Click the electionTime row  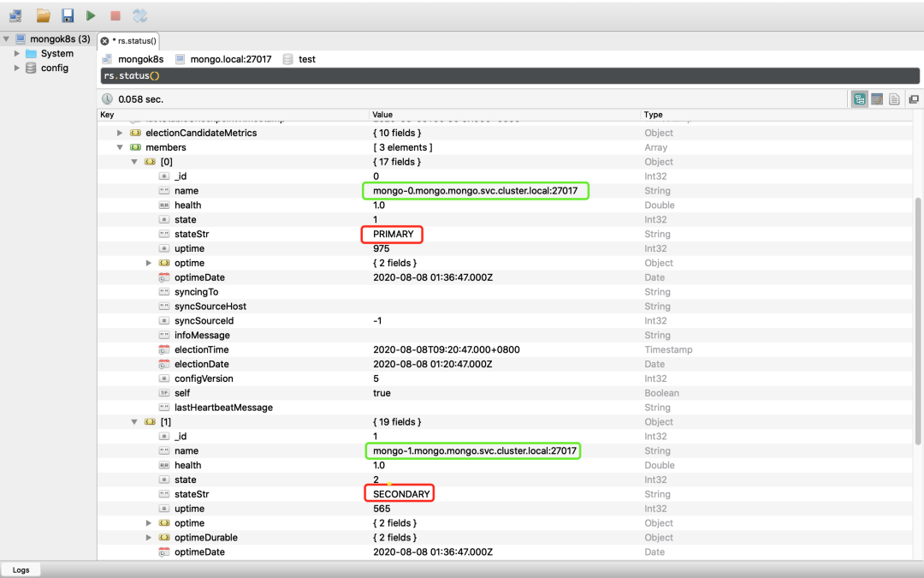[x=505, y=349]
